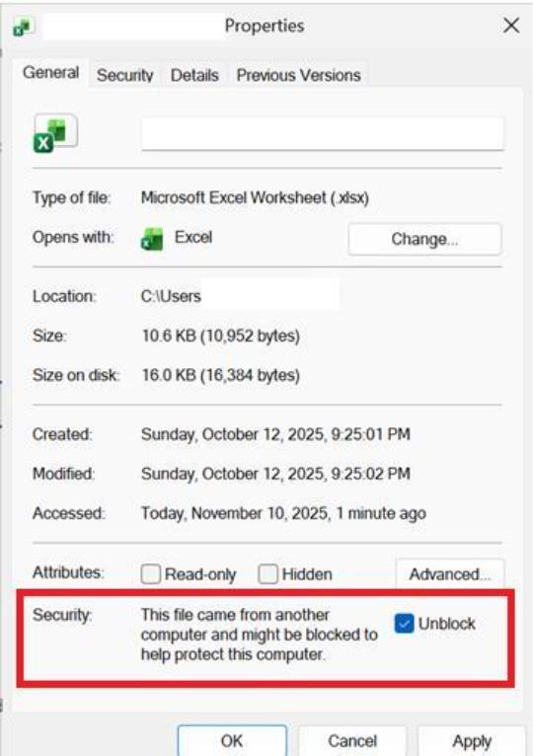
Task: Click the Excel label next to Opens with
Action: coord(192,237)
